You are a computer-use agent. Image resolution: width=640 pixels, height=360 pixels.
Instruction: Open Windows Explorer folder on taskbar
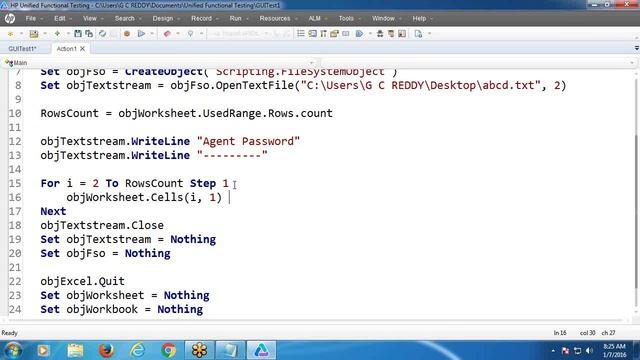click(x=76, y=350)
